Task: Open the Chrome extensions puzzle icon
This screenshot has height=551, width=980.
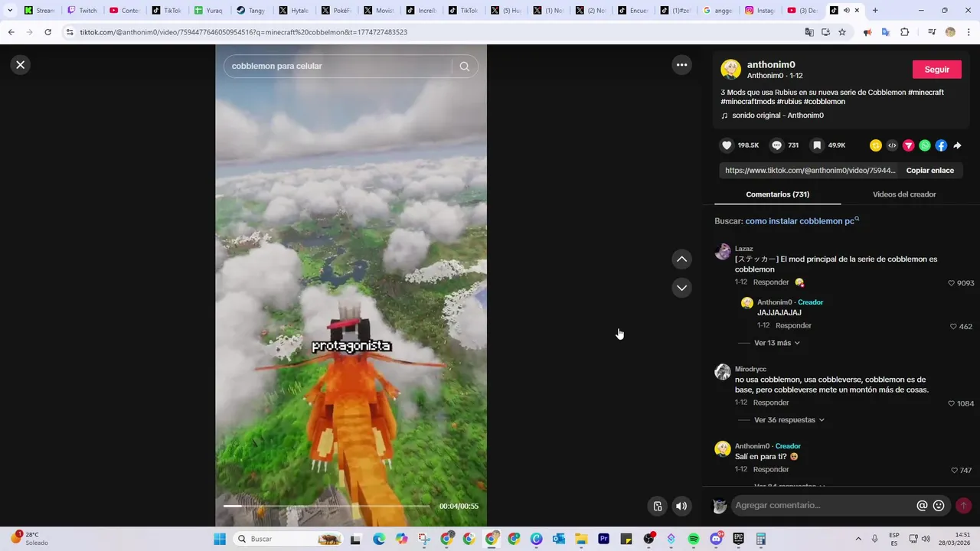Action: click(904, 32)
